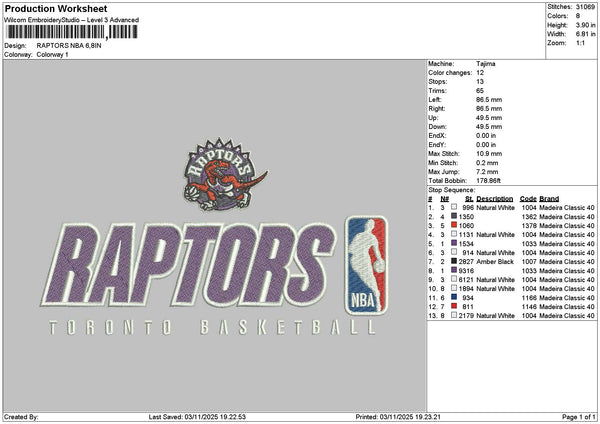Click the Max Stitch value 10.9 mm
600x424 pixels.
pos(489,154)
